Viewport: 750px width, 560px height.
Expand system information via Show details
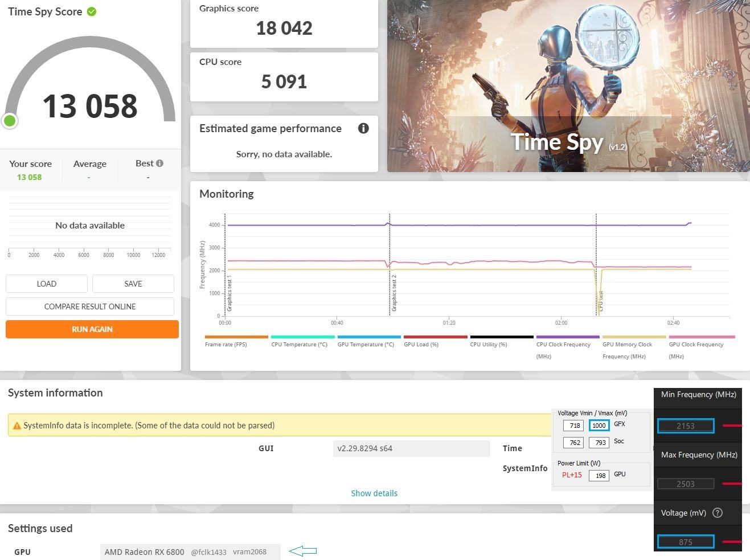click(374, 493)
